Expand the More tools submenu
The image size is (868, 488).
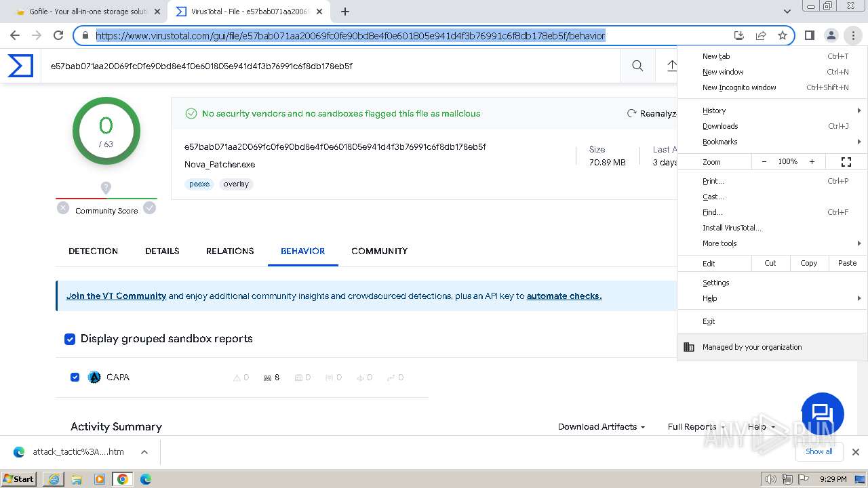tap(772, 243)
